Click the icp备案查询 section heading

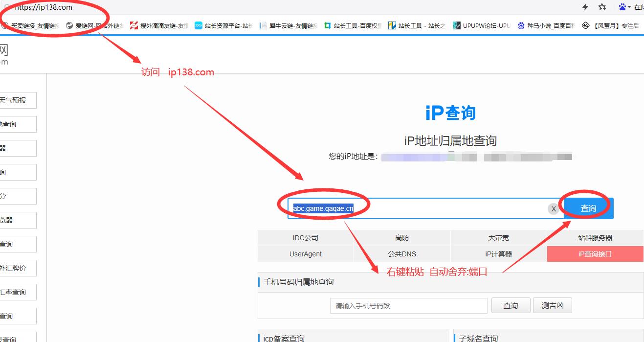pyautogui.click(x=284, y=338)
